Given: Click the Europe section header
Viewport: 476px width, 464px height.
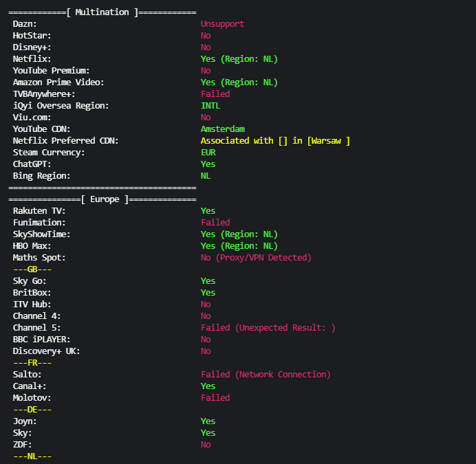Looking at the screenshot, I should (x=102, y=199).
